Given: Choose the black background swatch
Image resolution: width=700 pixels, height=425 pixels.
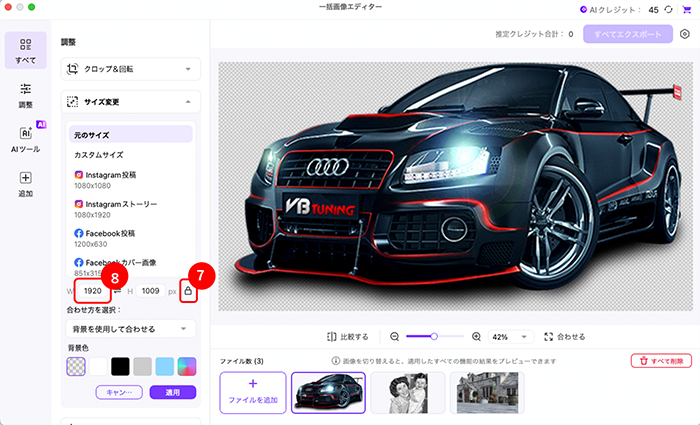Looking at the screenshot, I should 120,367.
